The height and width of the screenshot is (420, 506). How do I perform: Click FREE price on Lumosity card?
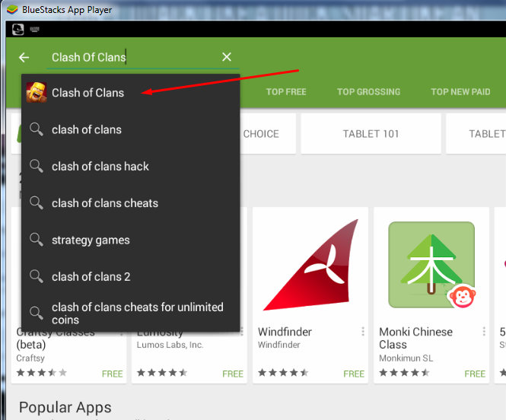pos(233,374)
